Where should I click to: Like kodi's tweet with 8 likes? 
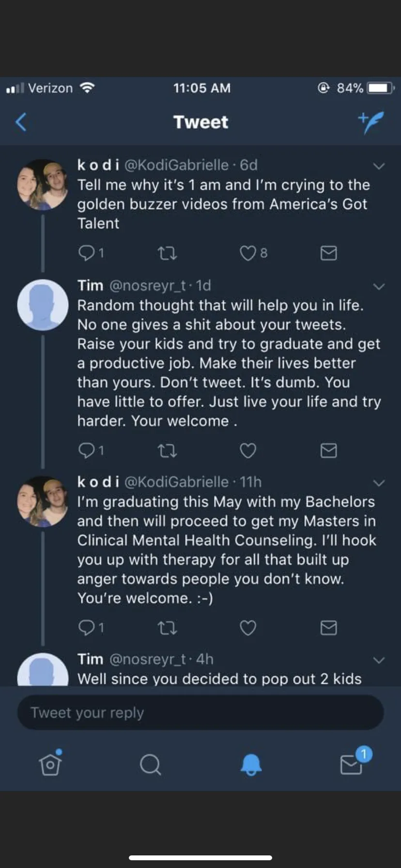pos(248,253)
